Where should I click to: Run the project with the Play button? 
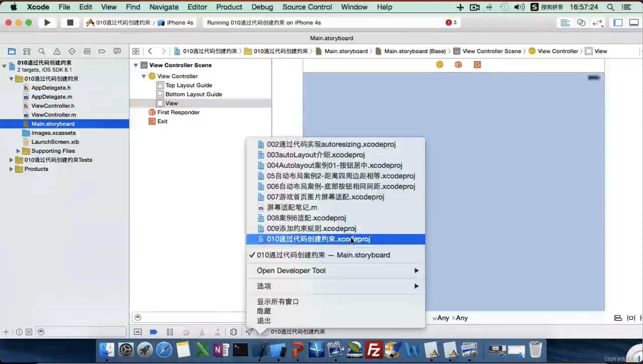click(47, 23)
